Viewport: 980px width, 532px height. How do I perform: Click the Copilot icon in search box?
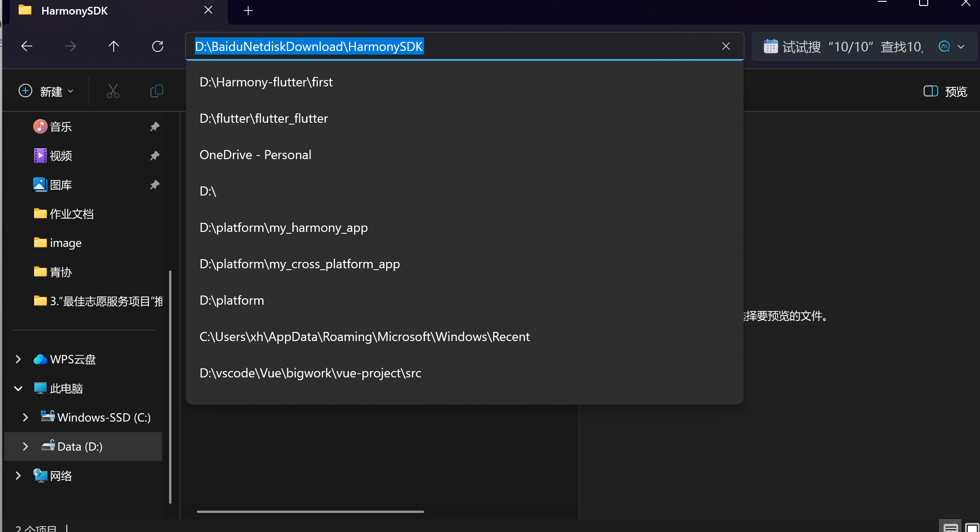point(944,46)
